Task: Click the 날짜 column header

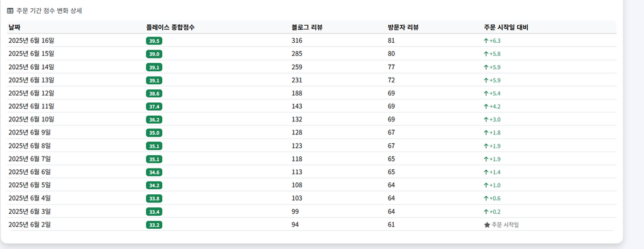Action: (14, 28)
